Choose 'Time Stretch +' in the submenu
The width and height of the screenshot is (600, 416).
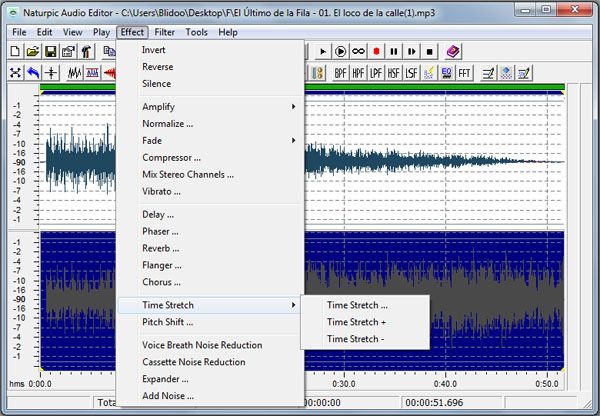[x=365, y=322]
